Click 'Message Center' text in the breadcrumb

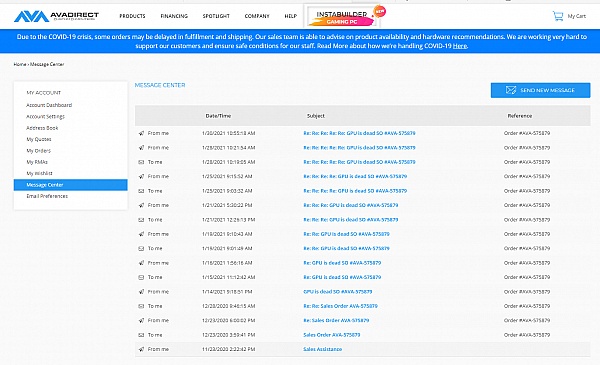point(47,64)
